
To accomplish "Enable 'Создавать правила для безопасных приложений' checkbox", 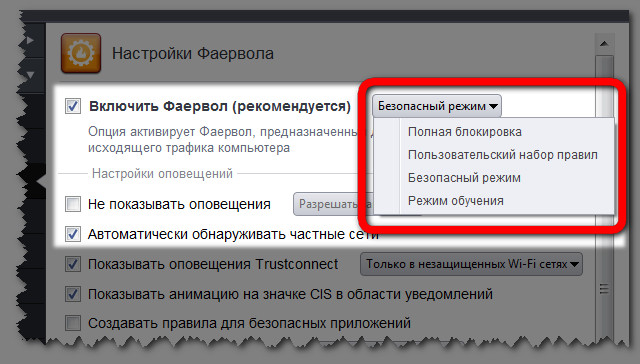I will pos(73,323).
